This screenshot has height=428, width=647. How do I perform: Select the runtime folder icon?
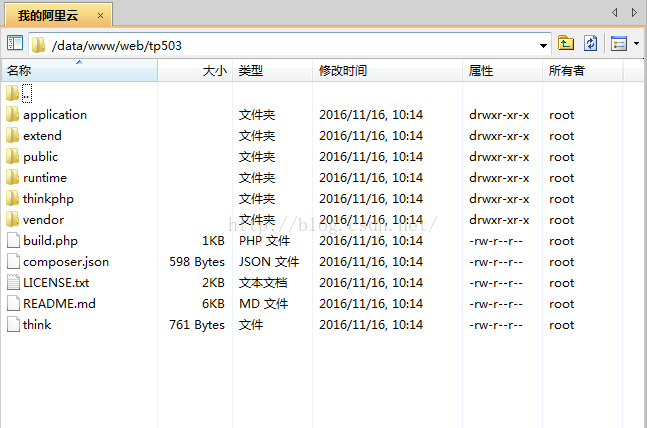coord(12,177)
